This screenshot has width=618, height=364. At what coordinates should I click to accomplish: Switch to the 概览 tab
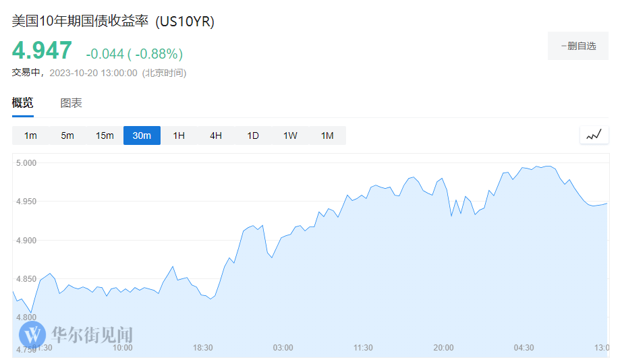pos(22,103)
